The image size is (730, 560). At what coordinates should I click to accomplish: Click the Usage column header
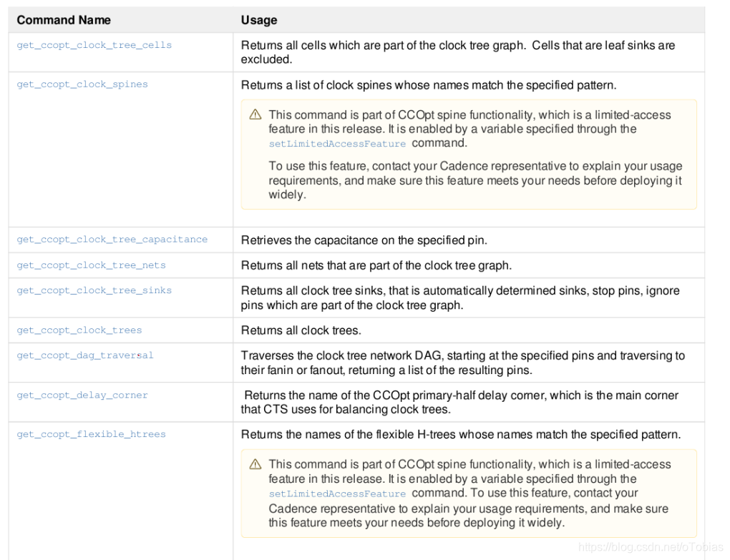(258, 20)
